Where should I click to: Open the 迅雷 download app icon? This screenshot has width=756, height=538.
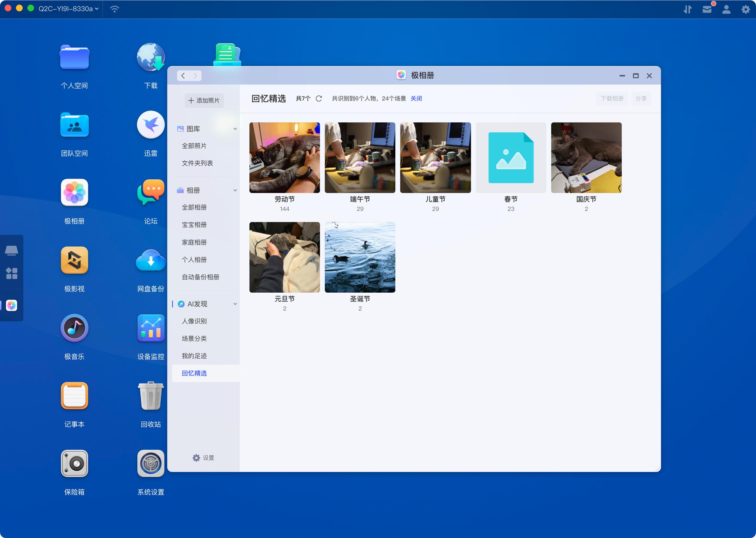pyautogui.click(x=151, y=125)
